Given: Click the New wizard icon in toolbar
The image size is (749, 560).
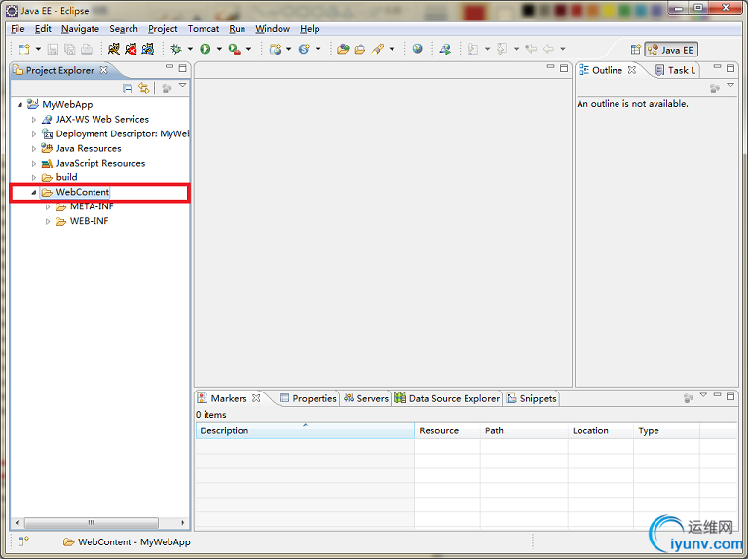Looking at the screenshot, I should (x=24, y=49).
